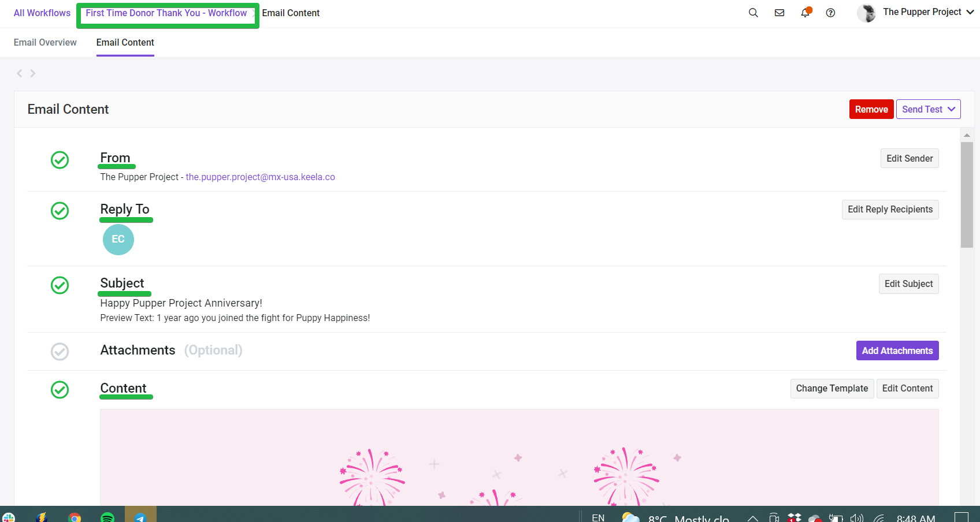This screenshot has width=980, height=522.
Task: Click the EN language indicator
Action: click(x=598, y=518)
